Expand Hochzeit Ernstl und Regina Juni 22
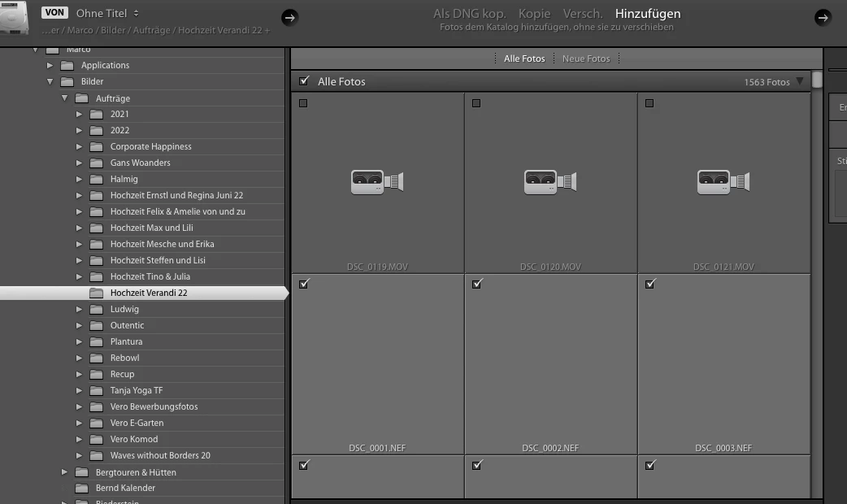The image size is (847, 504). 79,195
